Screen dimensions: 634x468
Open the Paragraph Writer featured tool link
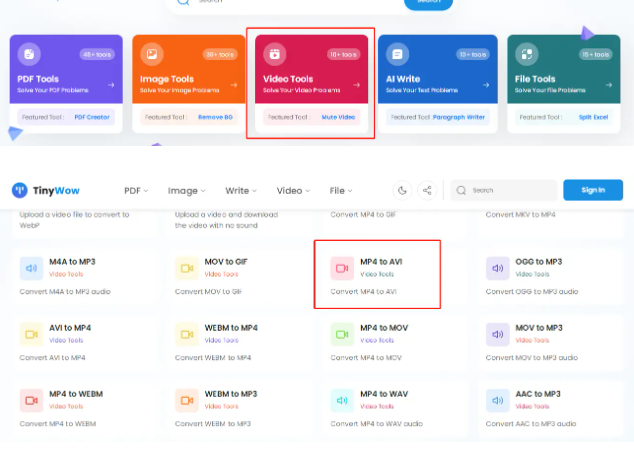pos(459,117)
